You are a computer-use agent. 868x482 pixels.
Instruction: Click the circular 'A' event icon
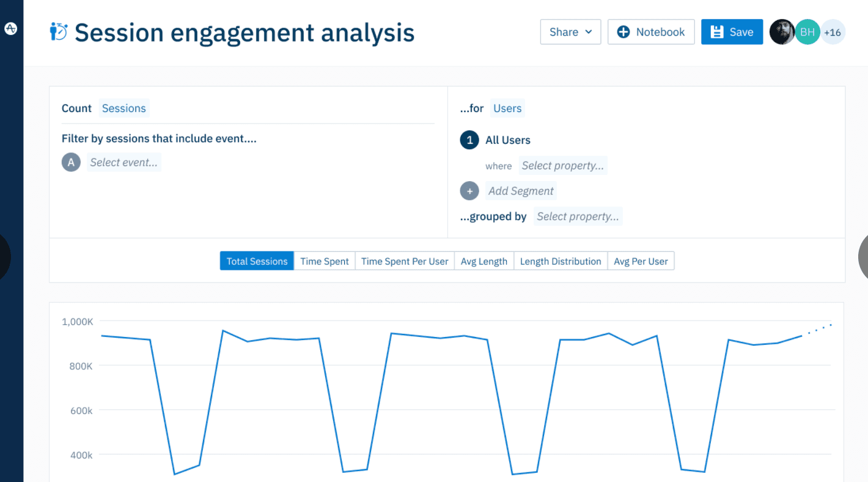click(71, 162)
